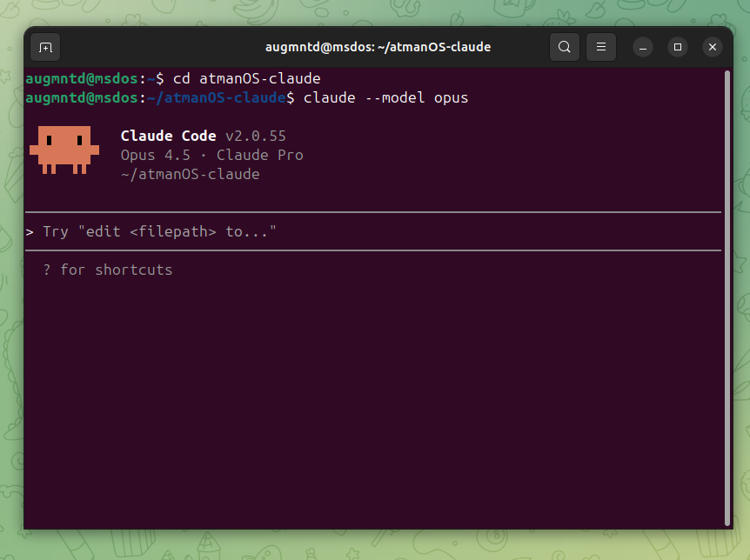Open a new terminal tab with the plus icon
Viewport: 750px width, 560px height.
45,47
